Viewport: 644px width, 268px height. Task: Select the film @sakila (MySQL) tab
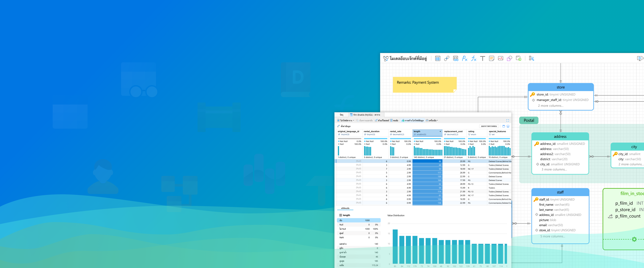(366, 115)
